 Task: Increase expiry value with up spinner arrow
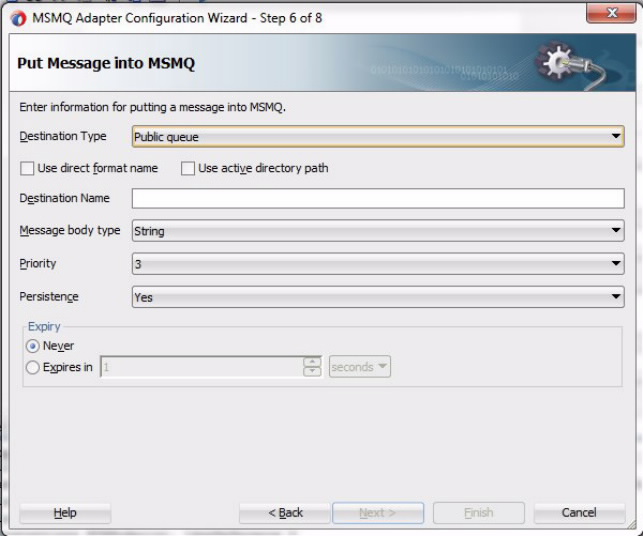[312, 362]
